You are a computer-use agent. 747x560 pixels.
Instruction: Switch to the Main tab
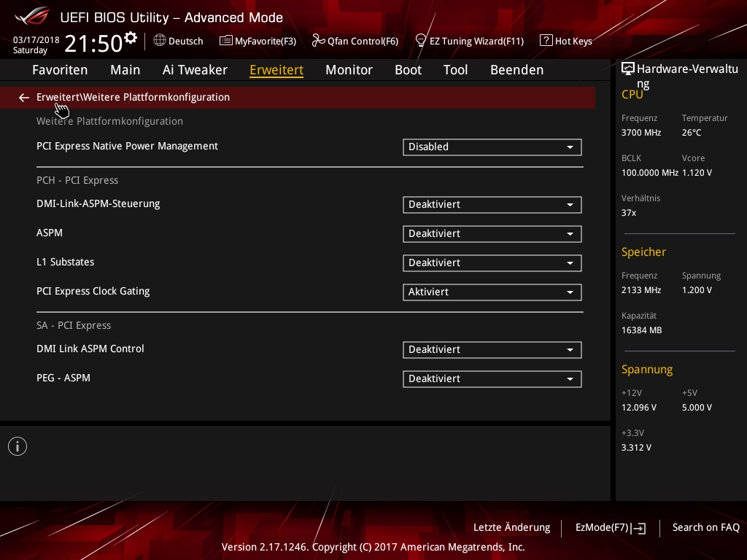click(125, 70)
